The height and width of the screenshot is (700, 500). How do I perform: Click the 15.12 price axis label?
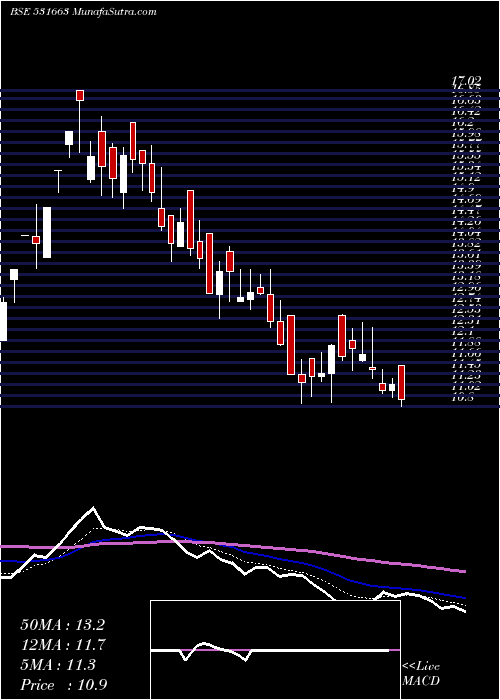point(467,178)
